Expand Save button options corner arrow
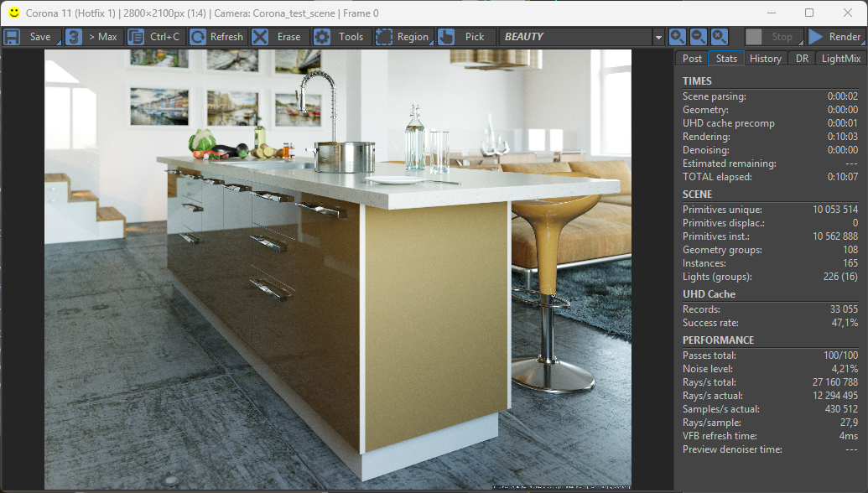Screen dimensions: 868x493 pyautogui.click(x=58, y=43)
